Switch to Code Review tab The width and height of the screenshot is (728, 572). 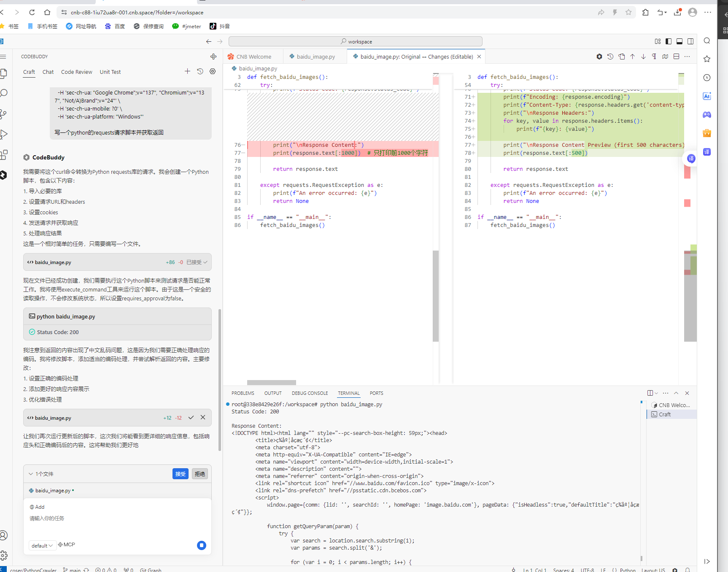(77, 72)
